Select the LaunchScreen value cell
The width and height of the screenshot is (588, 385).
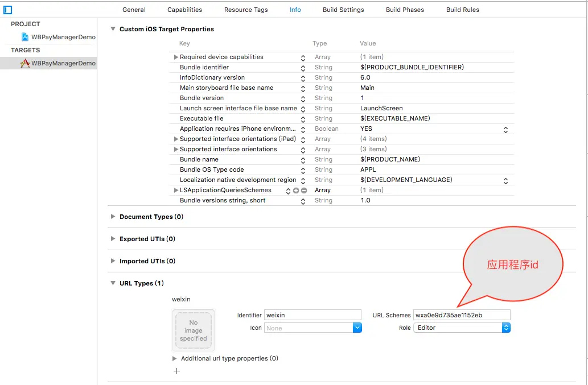pos(381,108)
